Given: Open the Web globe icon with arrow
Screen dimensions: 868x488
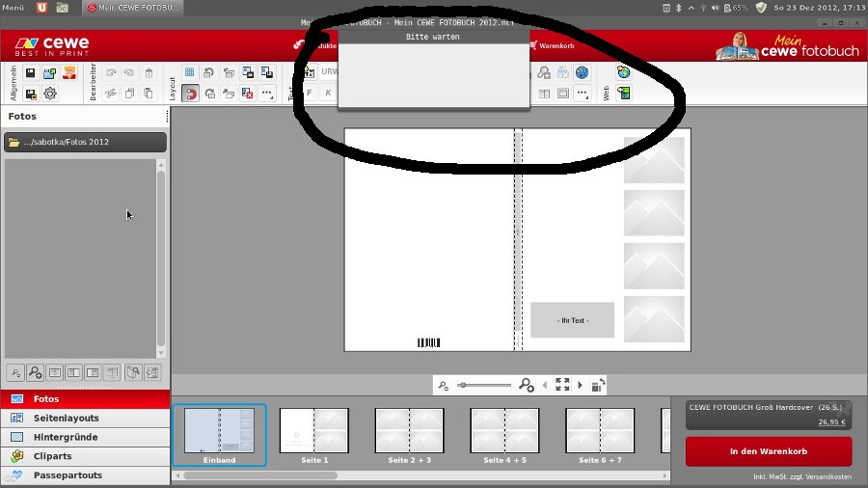Looking at the screenshot, I should click(624, 72).
